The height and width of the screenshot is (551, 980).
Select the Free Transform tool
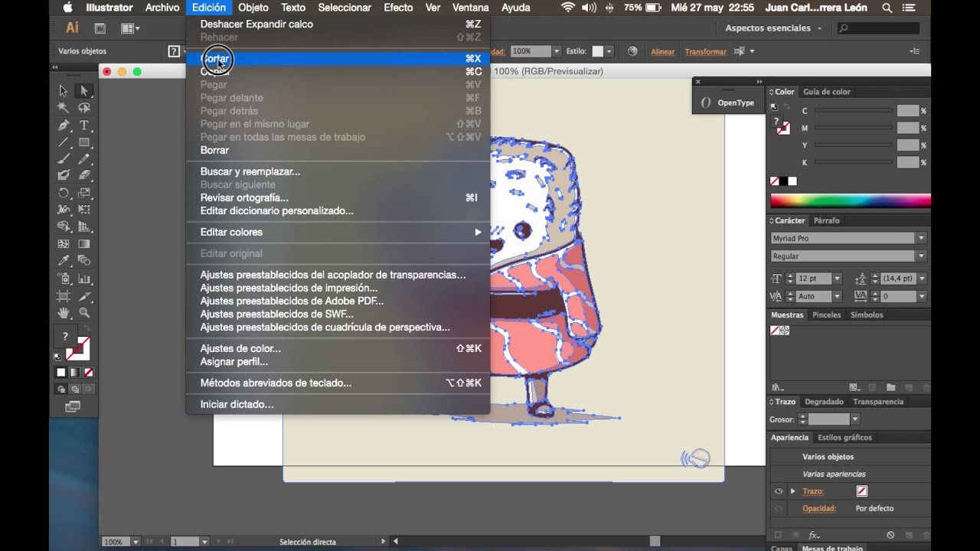tap(84, 210)
